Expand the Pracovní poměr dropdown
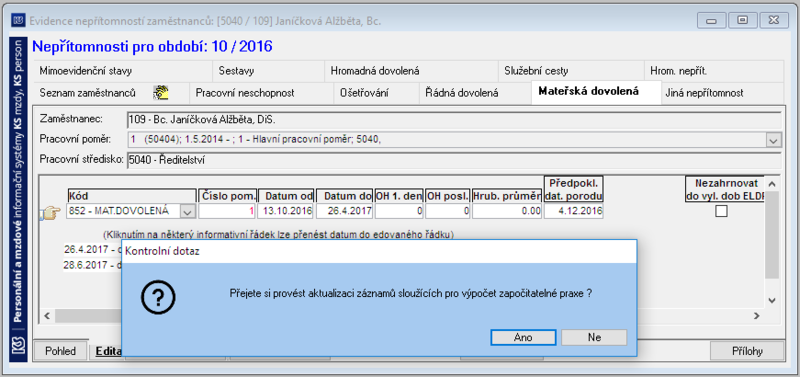Image resolution: width=800 pixels, height=377 pixels. (x=774, y=140)
